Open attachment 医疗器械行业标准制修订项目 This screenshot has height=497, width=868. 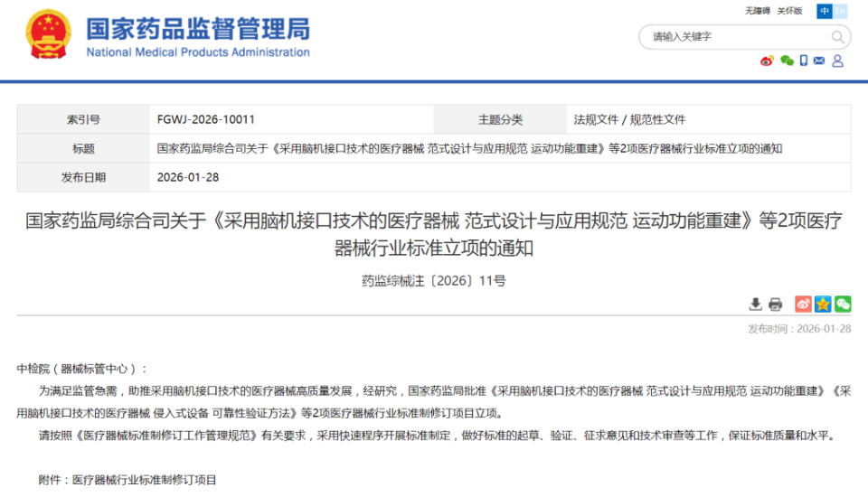click(144, 480)
